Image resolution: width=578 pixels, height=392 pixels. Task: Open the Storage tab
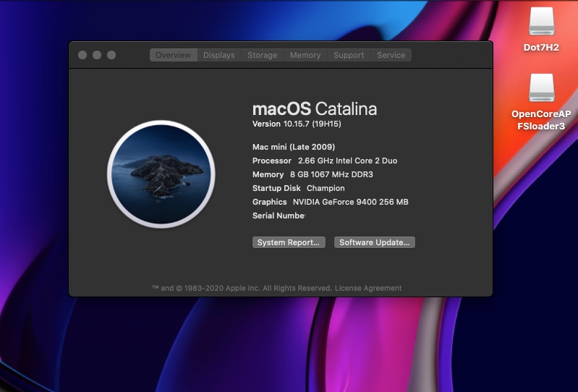(x=262, y=55)
